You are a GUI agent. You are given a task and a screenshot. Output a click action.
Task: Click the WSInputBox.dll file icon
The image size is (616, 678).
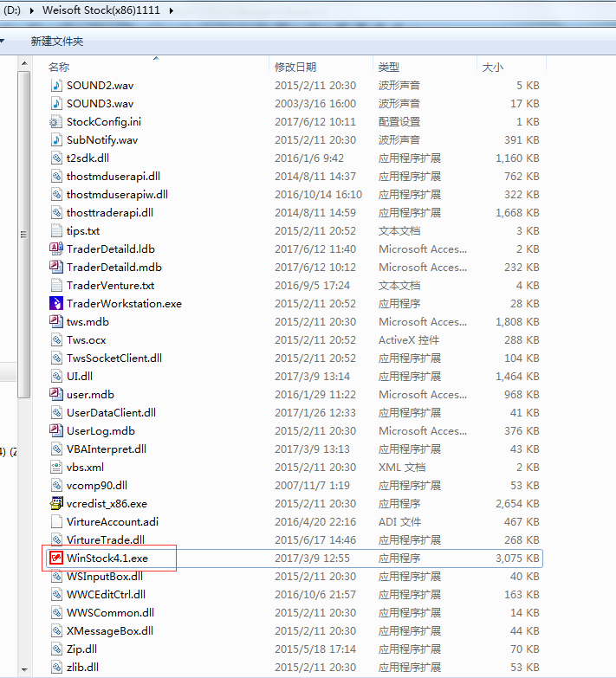pos(56,576)
